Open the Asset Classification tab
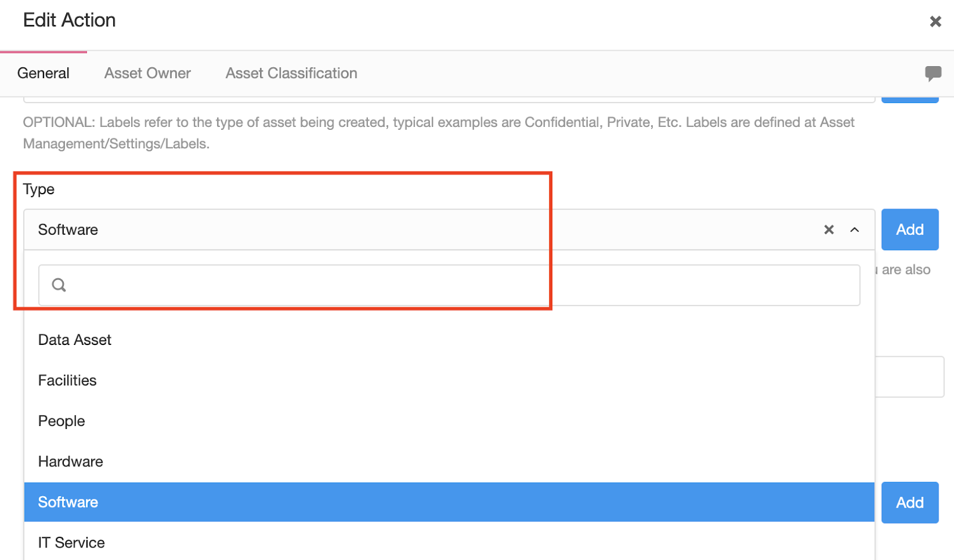This screenshot has height=560, width=954. 291,73
